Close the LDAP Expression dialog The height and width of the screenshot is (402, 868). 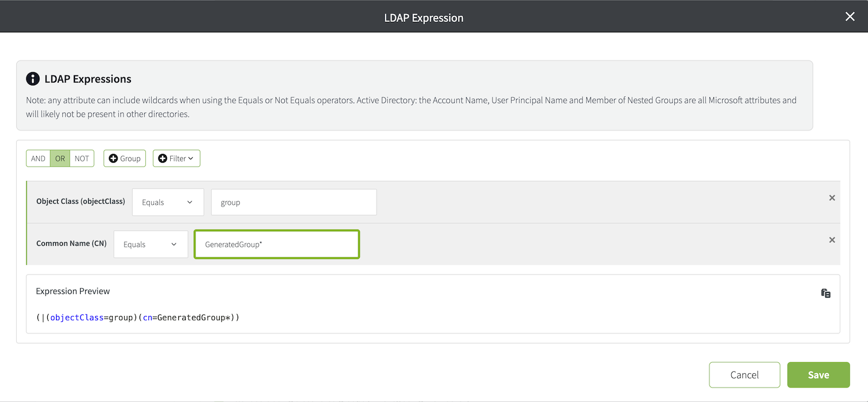click(x=850, y=17)
